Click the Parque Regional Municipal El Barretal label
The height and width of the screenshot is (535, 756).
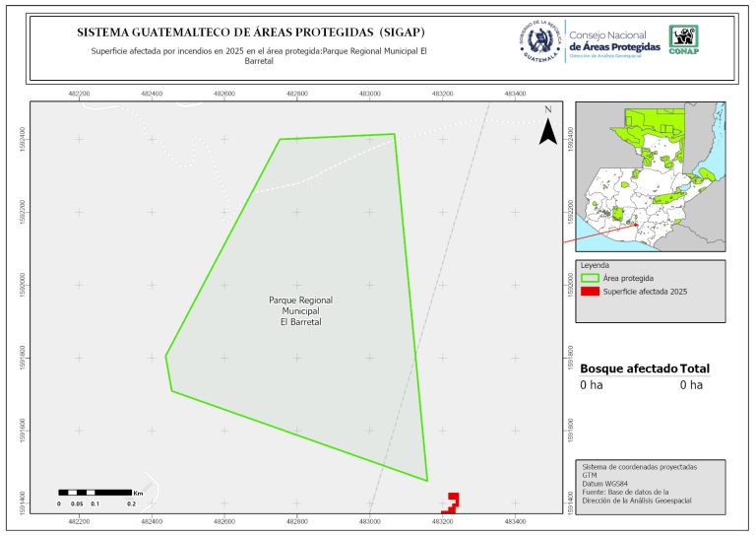[300, 310]
